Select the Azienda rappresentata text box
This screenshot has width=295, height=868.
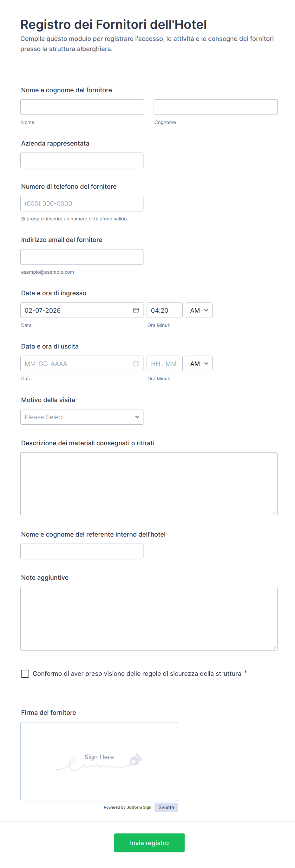(x=82, y=160)
